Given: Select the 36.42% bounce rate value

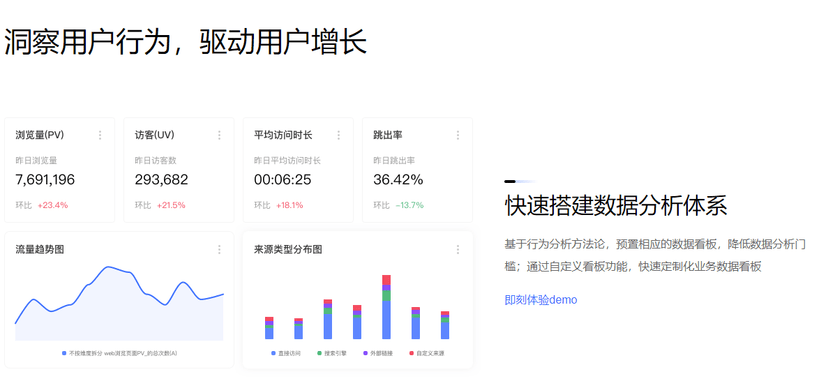Looking at the screenshot, I should (398, 180).
